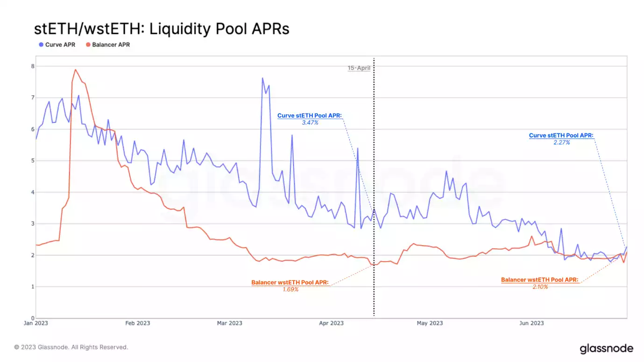Viewport: 644px width, 362px height.
Task: Click the blue Curve APR legend dot
Action: [x=41, y=45]
